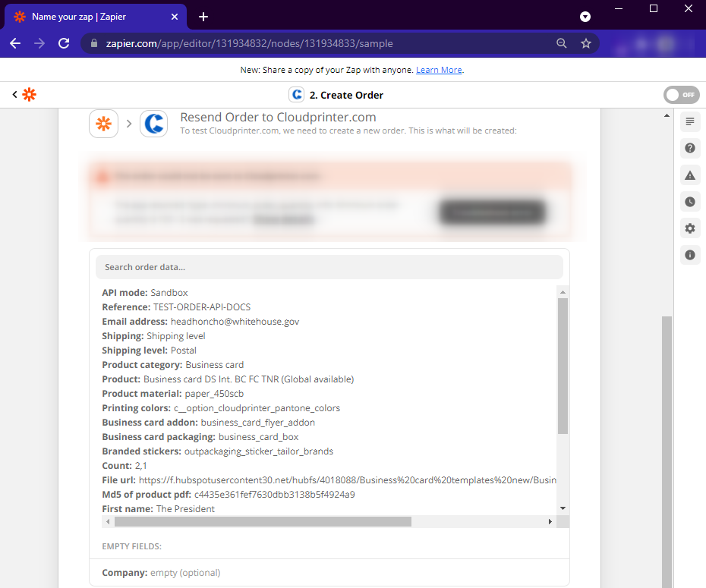The image size is (706, 588).
Task: Click the Cloudprinter icon next to Create Order
Action: click(296, 95)
